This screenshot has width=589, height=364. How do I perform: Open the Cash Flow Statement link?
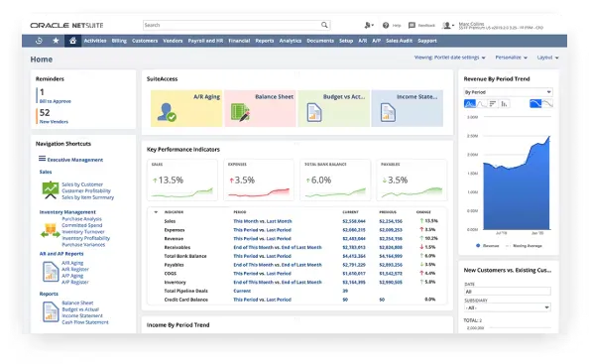[85, 322]
